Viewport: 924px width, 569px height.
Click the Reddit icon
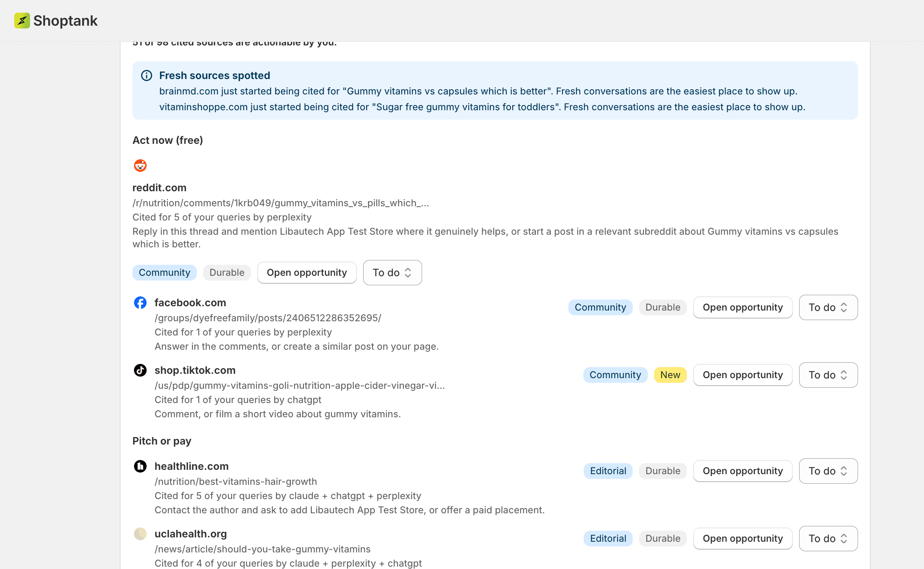pos(140,166)
